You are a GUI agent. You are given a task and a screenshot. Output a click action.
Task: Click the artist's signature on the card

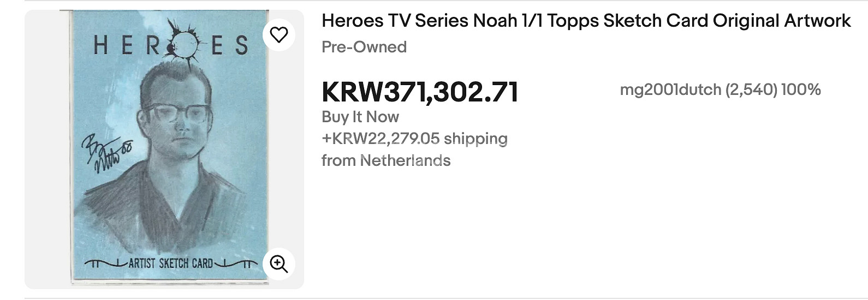click(x=105, y=150)
